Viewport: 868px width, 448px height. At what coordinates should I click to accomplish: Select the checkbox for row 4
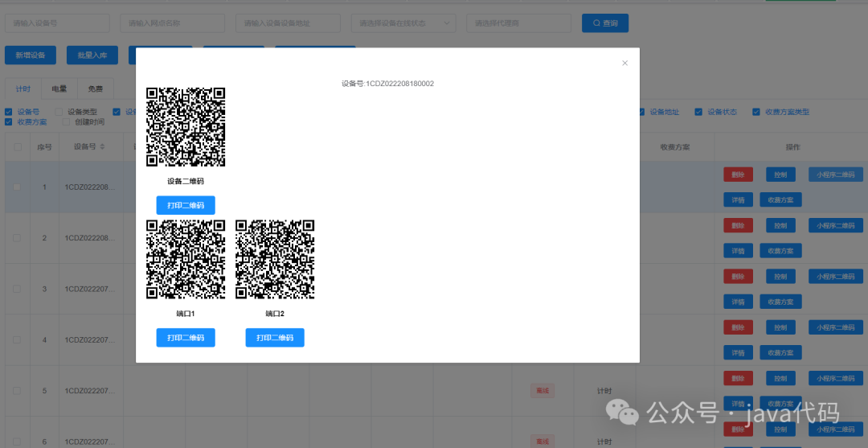point(17,339)
